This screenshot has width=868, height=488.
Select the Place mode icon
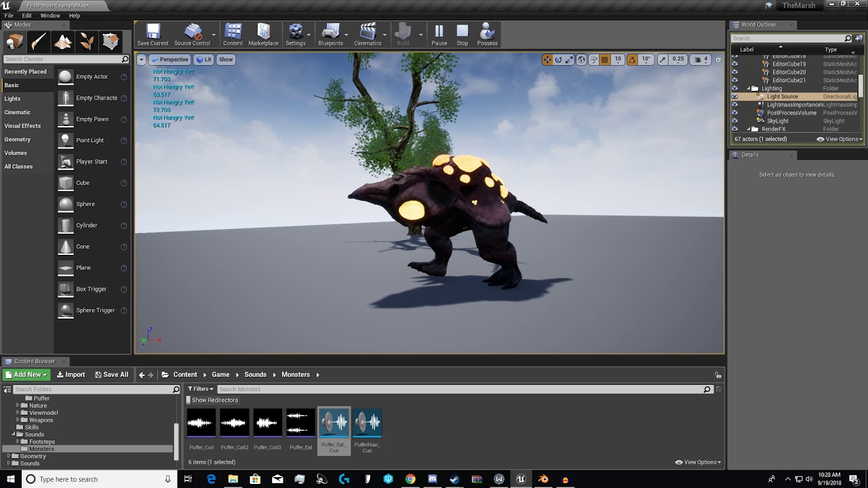15,42
